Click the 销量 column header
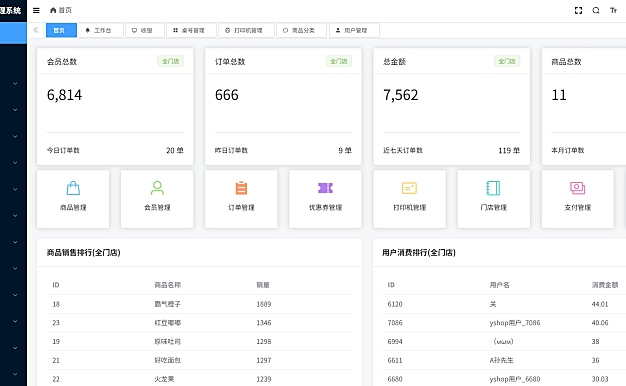The height and width of the screenshot is (386, 626). (x=263, y=285)
